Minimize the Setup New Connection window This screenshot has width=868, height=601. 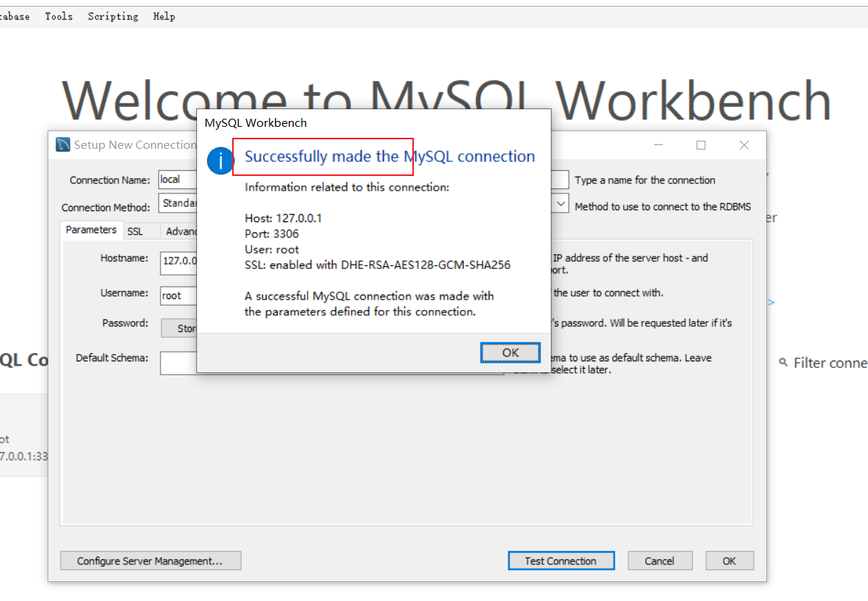(x=659, y=145)
